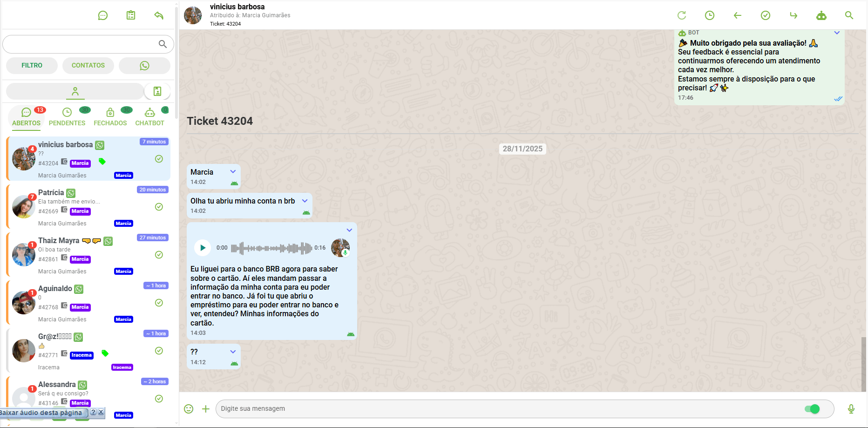Screen dimensions: 868x428
Task: Toggle the green switch in message box
Action: (x=812, y=409)
